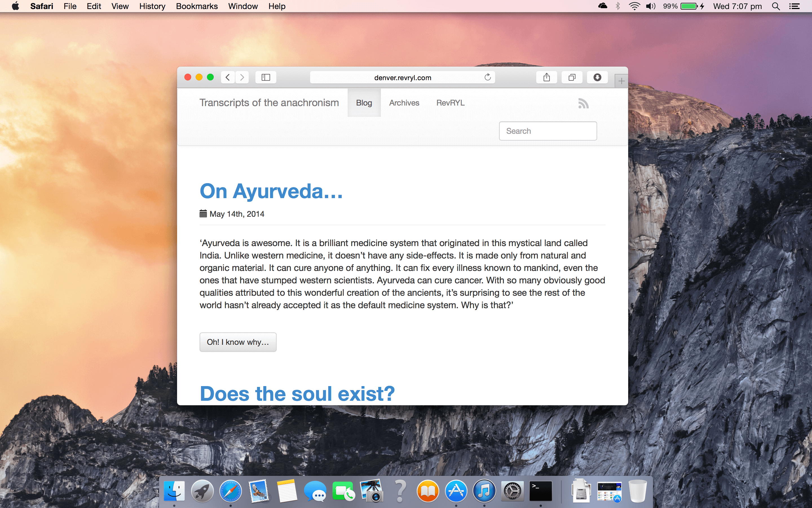Click the Transcripts of the anachronism title
Screen dimensions: 812x508
pos(269,103)
